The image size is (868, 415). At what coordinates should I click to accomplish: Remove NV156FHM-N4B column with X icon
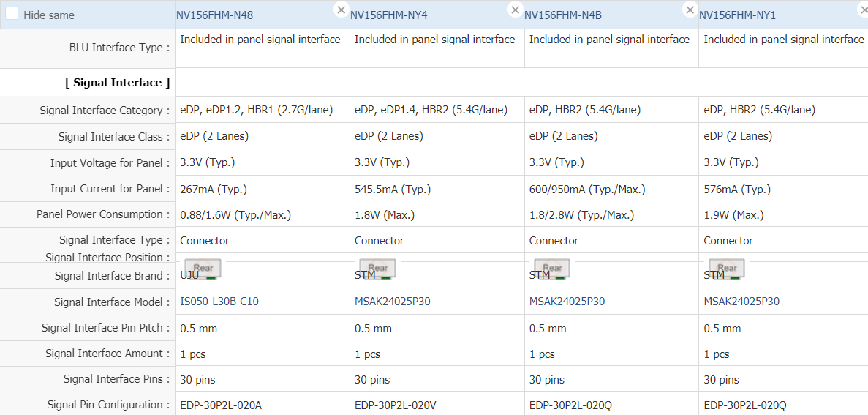pyautogui.click(x=690, y=10)
